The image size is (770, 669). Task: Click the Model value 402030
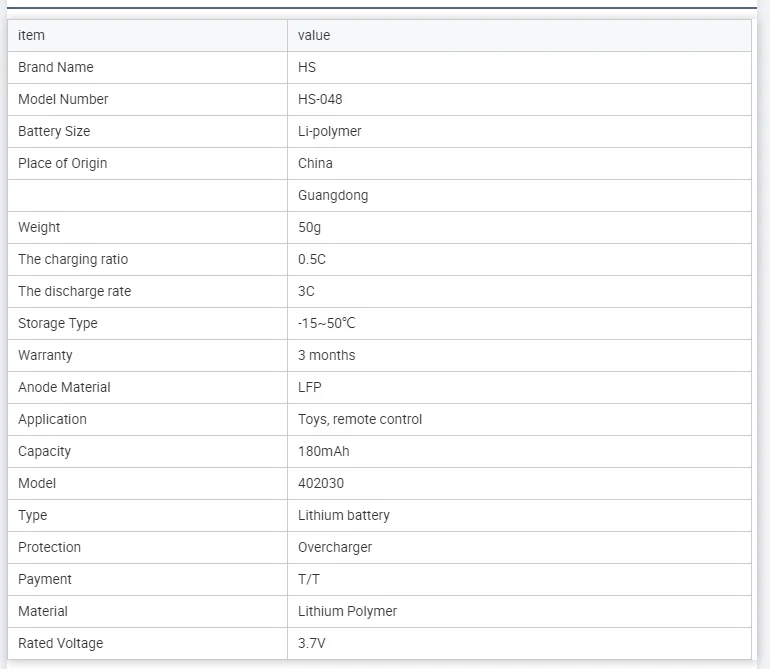coord(321,483)
